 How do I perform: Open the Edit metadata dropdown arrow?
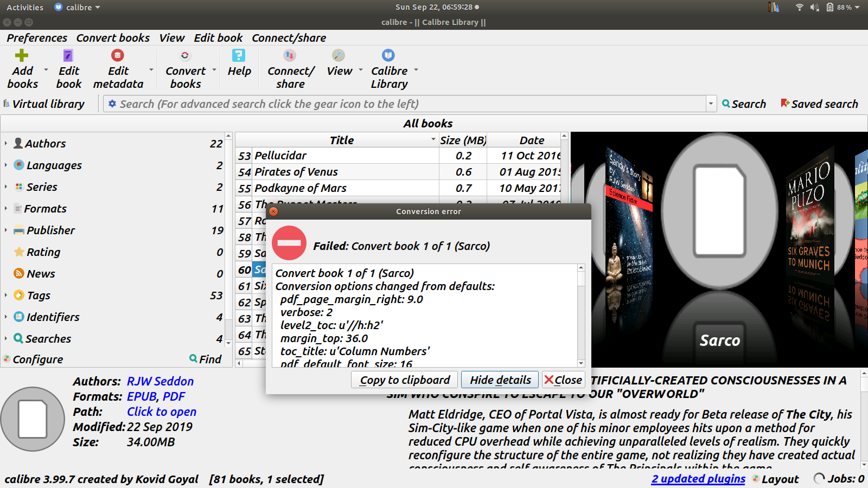[151, 70]
